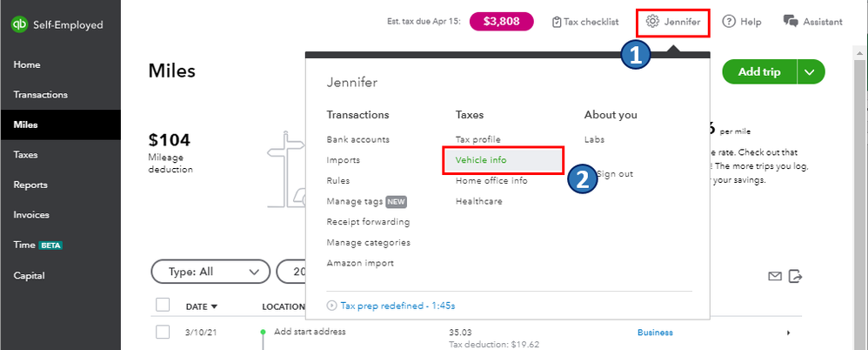The width and height of the screenshot is (868, 350).
Task: Tick the 3/10/21 trip checkbox
Action: pos(163,332)
